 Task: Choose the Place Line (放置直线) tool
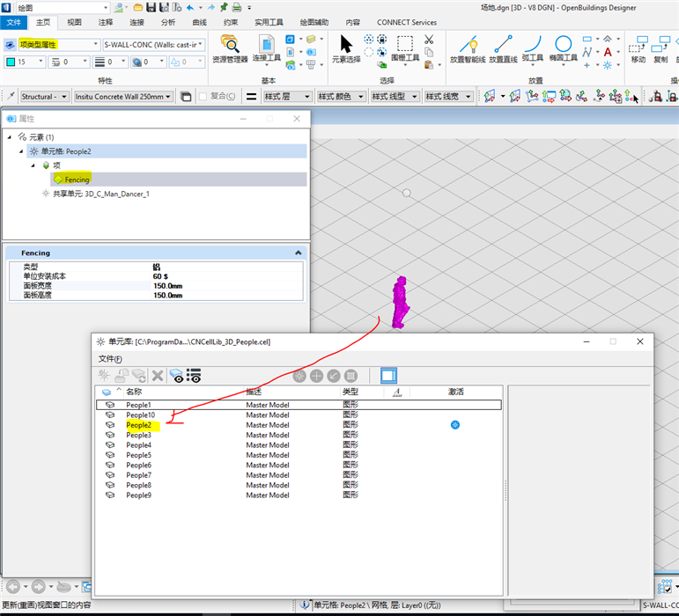(x=503, y=48)
